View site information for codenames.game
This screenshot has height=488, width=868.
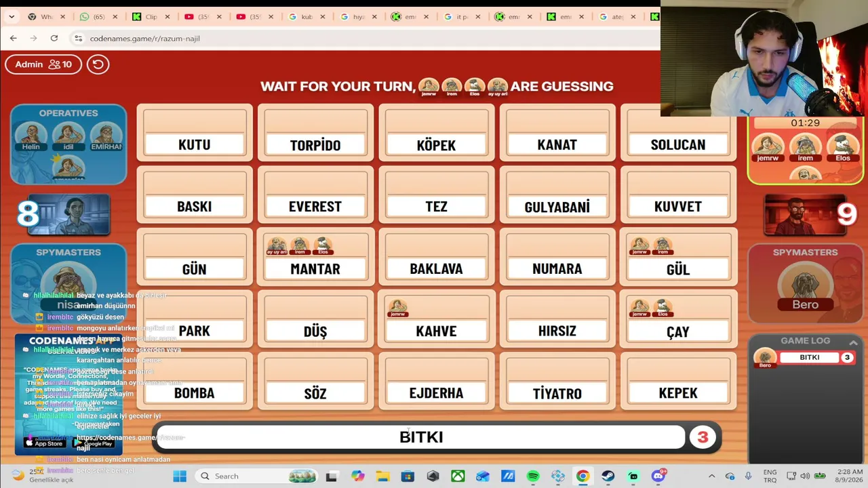78,39
